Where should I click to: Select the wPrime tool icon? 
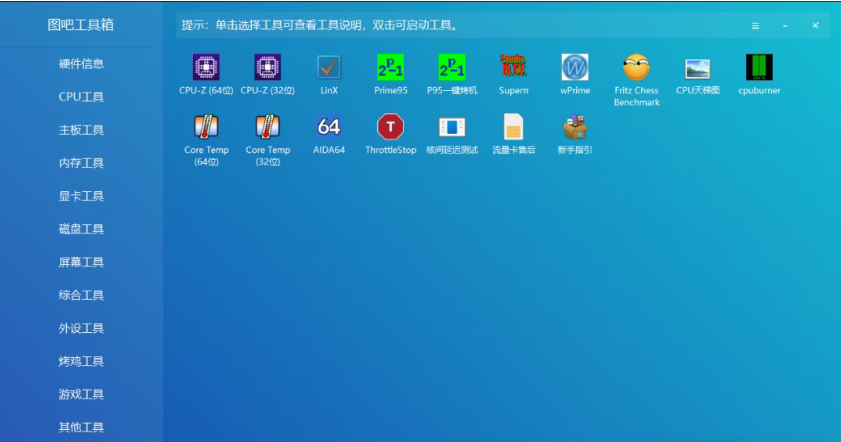[x=575, y=68]
